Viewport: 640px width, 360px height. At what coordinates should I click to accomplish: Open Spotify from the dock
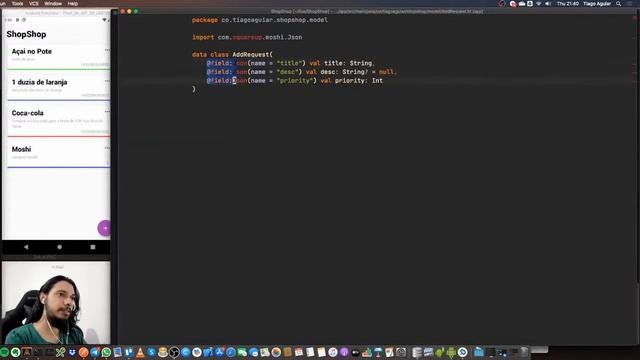click(4, 352)
